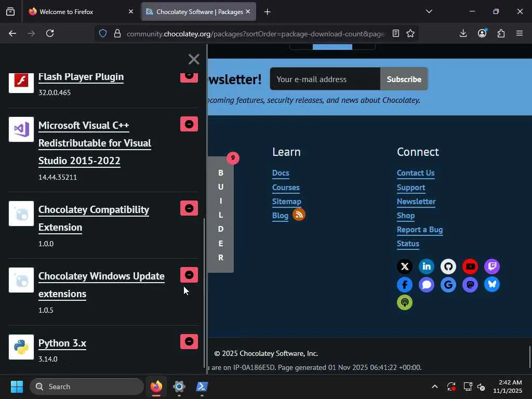The height and width of the screenshot is (399, 532).
Task: Open the Shop link
Action: (x=406, y=216)
